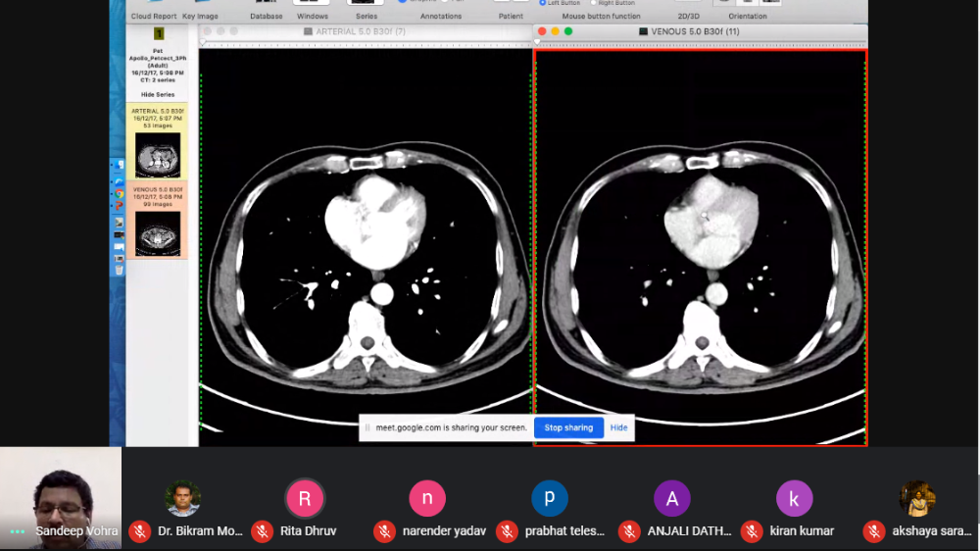Image resolution: width=980 pixels, height=551 pixels.
Task: Minimize the VENOUS window with yellow button
Action: tap(555, 31)
